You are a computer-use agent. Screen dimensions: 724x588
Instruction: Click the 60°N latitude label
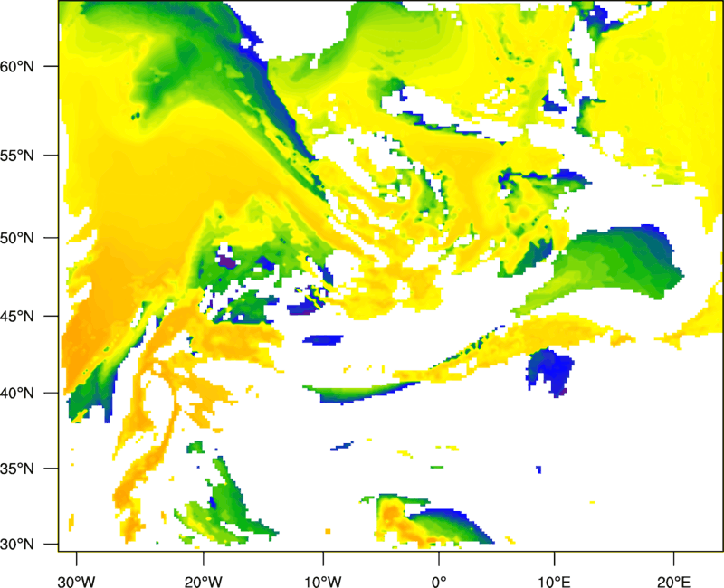tap(17, 66)
